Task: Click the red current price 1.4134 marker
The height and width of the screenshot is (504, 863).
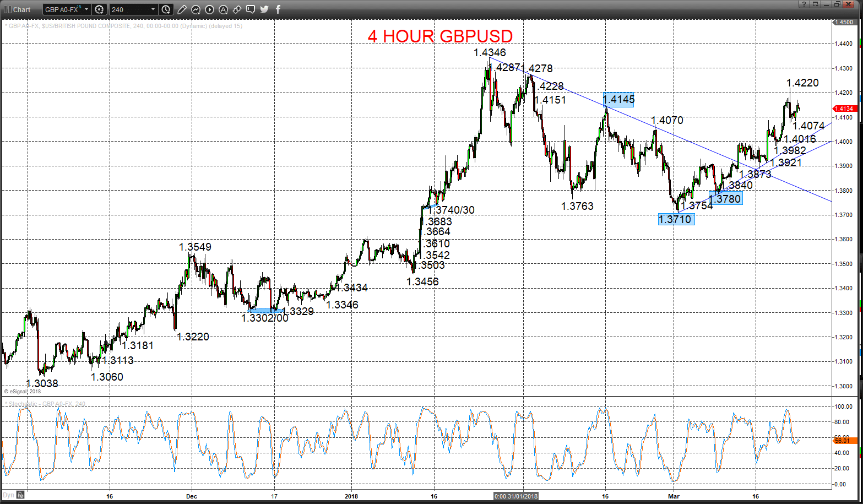Action: click(x=844, y=109)
